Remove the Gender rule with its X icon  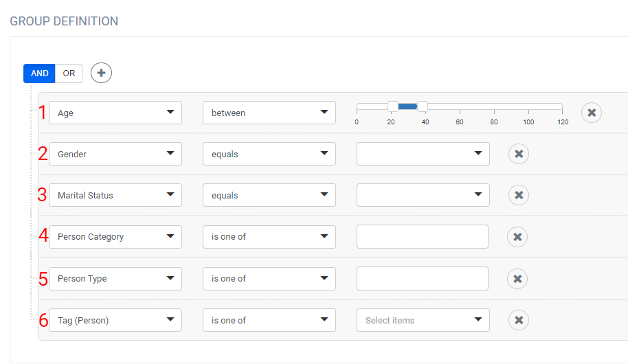tap(519, 154)
